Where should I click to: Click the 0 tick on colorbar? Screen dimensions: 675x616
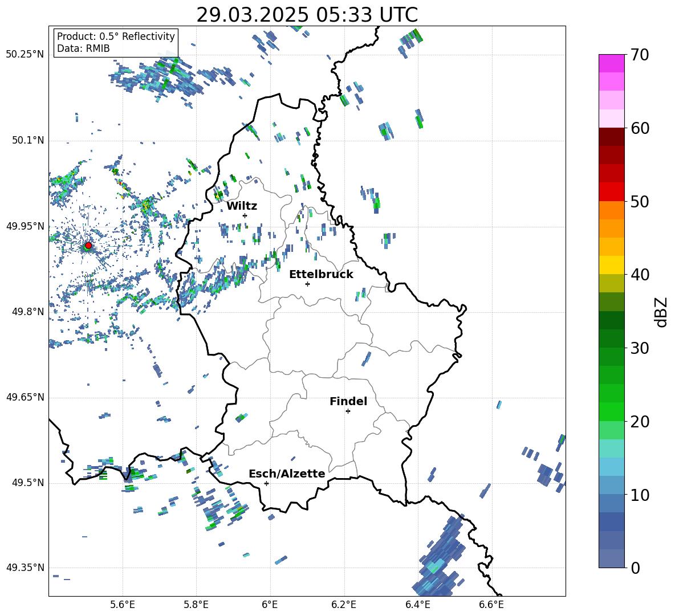click(635, 568)
